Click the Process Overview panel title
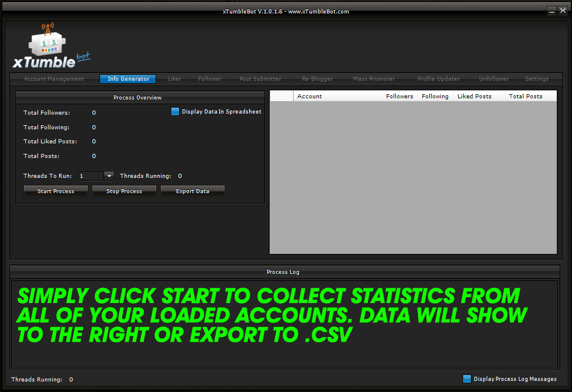Viewport: 572px width, 392px height. coord(137,98)
